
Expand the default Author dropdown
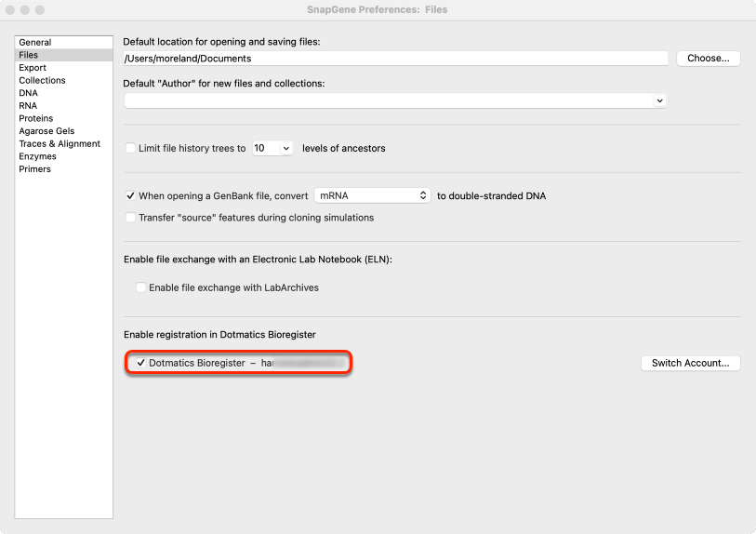(395, 100)
